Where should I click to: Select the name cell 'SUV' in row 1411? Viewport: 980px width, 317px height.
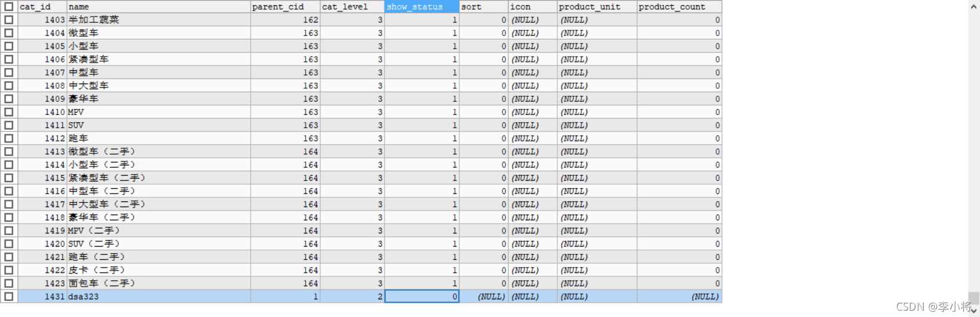click(x=158, y=125)
